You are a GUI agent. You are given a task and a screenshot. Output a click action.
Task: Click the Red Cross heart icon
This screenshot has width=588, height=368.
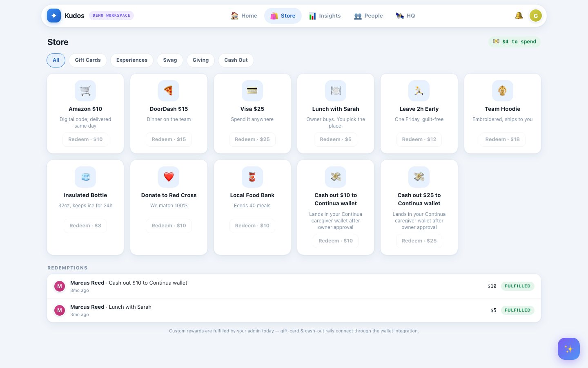tap(169, 177)
